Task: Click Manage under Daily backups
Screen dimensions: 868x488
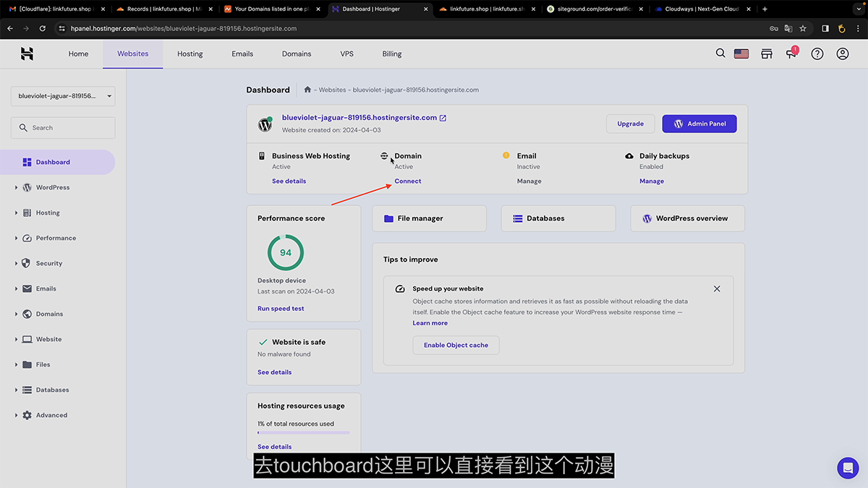Action: click(652, 181)
